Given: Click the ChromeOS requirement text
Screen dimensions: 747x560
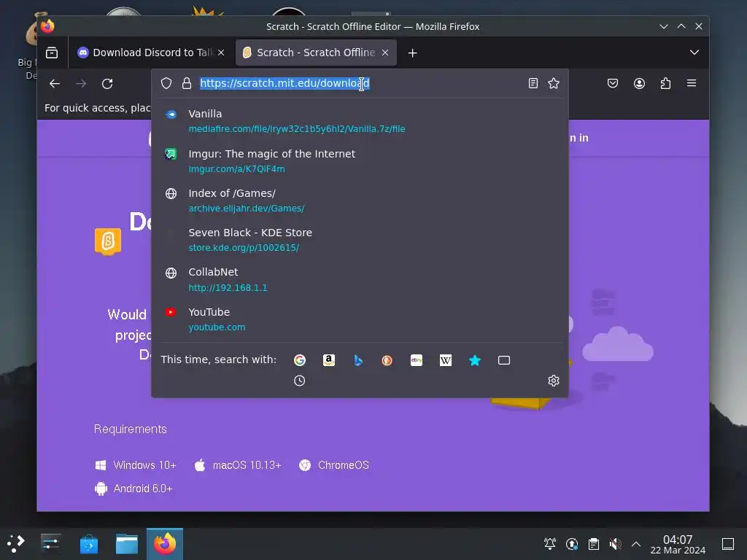Looking at the screenshot, I should (344, 465).
